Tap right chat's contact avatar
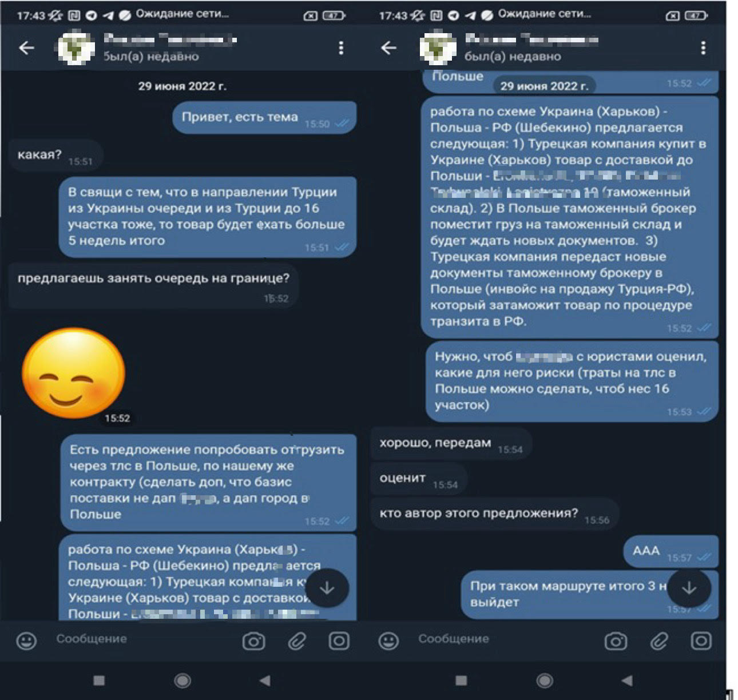Screen dimensions: 738x700 pyautogui.click(x=438, y=48)
